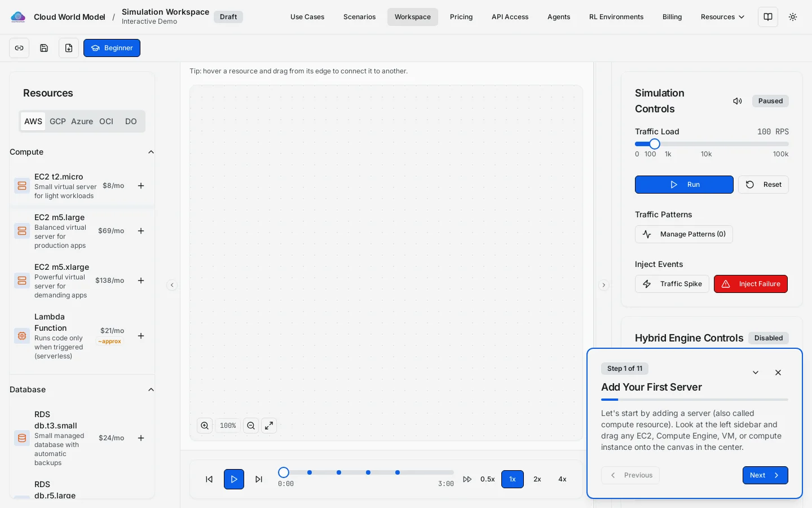Click the Run simulation button
This screenshot has height=508, width=812.
click(684, 185)
